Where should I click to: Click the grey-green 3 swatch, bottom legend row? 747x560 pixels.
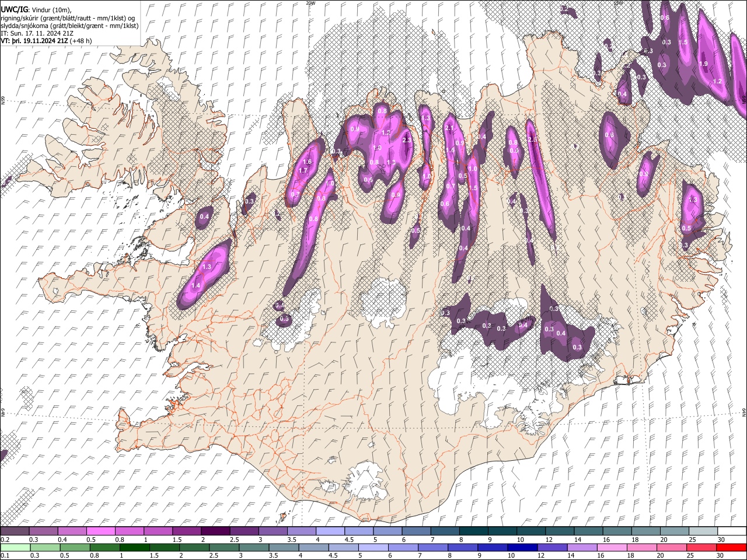coord(254,547)
